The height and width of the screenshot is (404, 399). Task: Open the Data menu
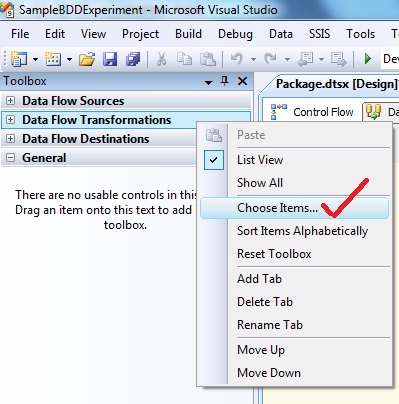coord(281,34)
